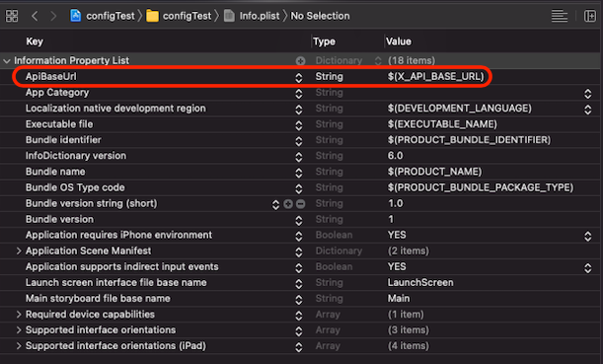
Task: Select the ApiBaseUrl key
Action: coord(50,77)
